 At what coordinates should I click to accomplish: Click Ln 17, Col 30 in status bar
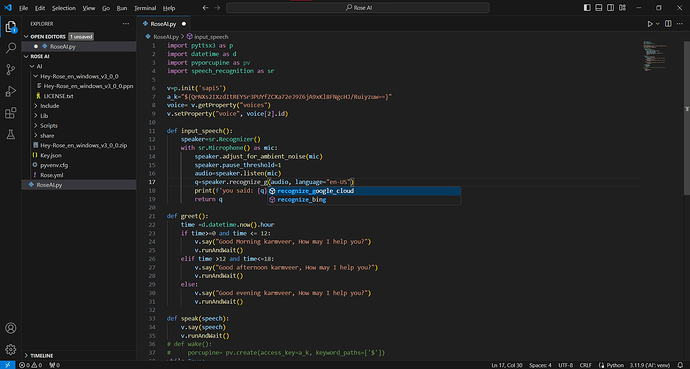tap(508, 365)
